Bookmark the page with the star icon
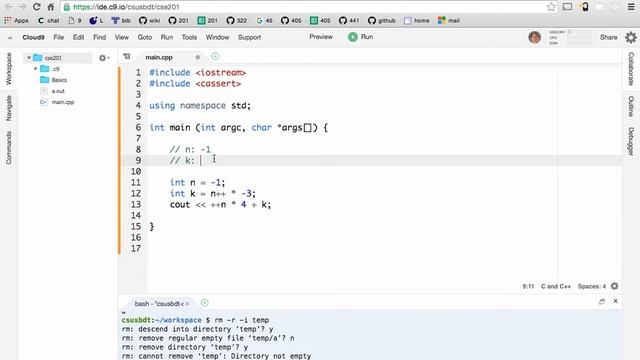Viewport: 640px width, 360px height. tap(551, 7)
